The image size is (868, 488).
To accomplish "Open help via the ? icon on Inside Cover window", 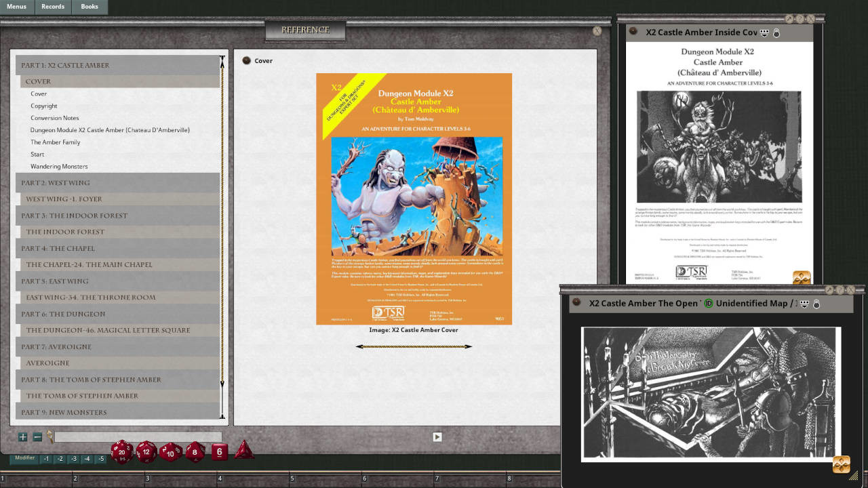I will 800,19.
